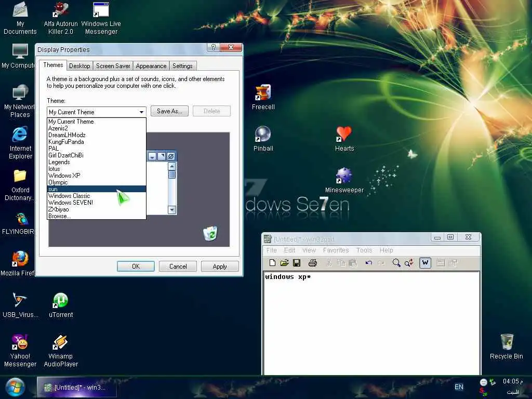Click Print icon in win32pad toolbar
532x399 pixels.
[312, 262]
